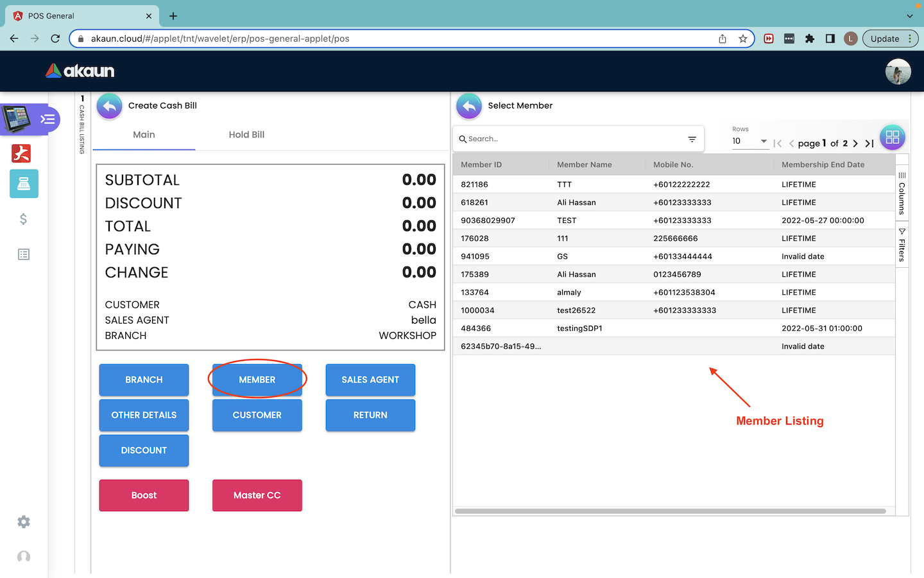The height and width of the screenshot is (578, 924).
Task: Expand the Columns side panel
Action: 902,193
